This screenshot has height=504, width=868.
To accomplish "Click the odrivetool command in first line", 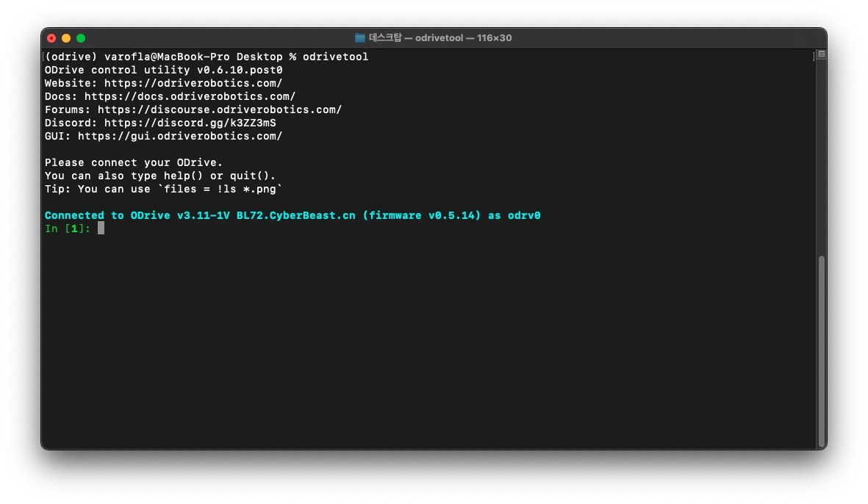I will click(x=335, y=57).
